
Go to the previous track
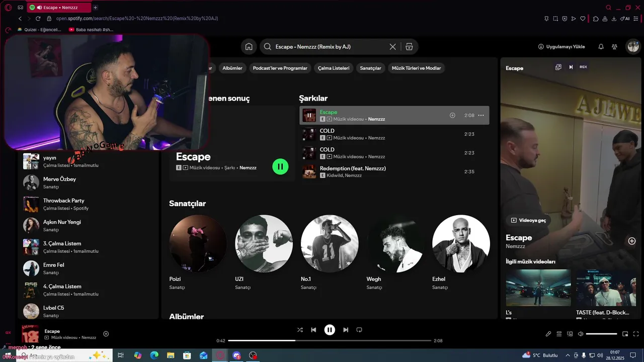tap(313, 330)
